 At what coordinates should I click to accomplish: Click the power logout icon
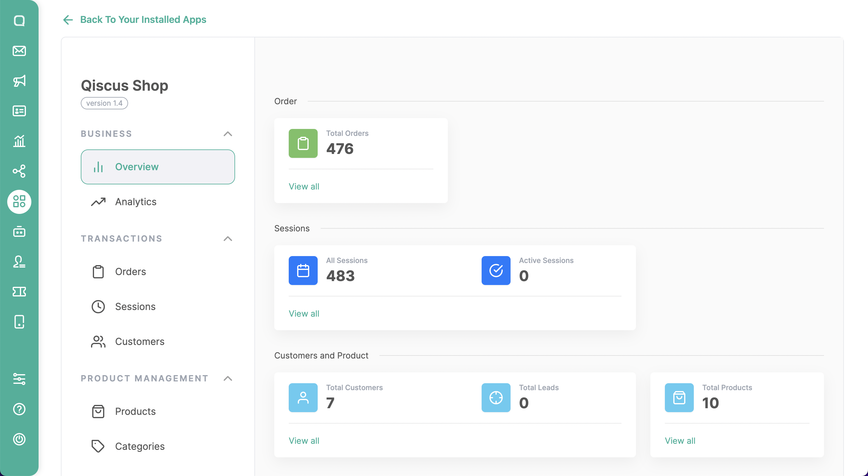click(19, 439)
